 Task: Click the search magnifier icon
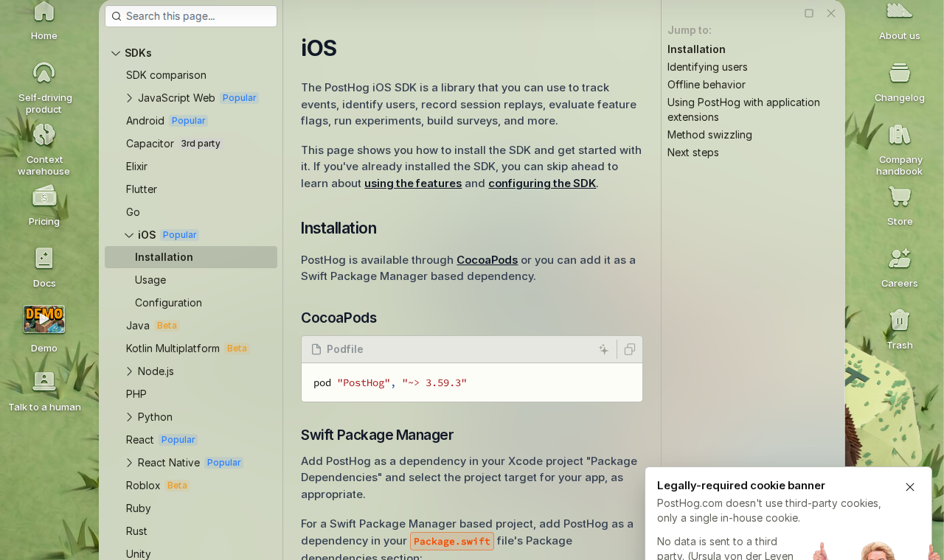(117, 16)
